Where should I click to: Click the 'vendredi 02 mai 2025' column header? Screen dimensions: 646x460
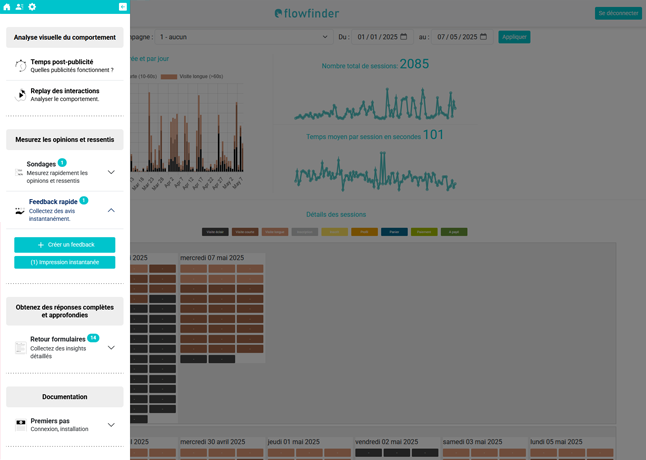[x=386, y=441]
